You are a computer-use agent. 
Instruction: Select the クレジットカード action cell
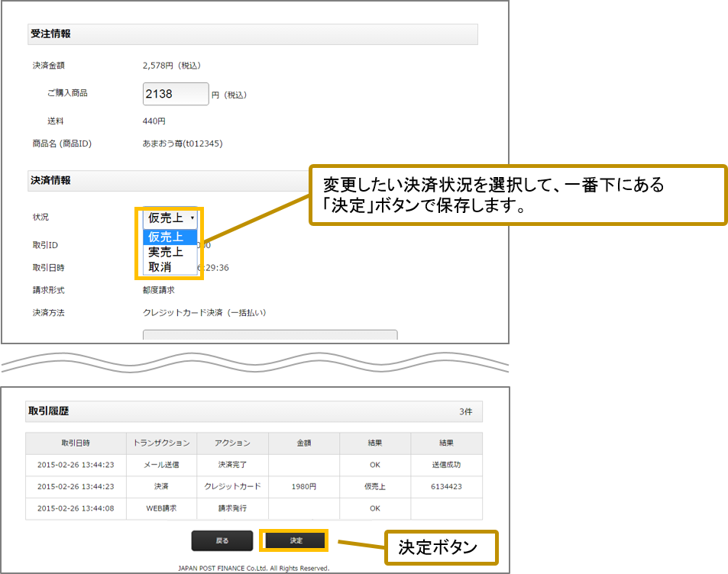[x=233, y=486]
